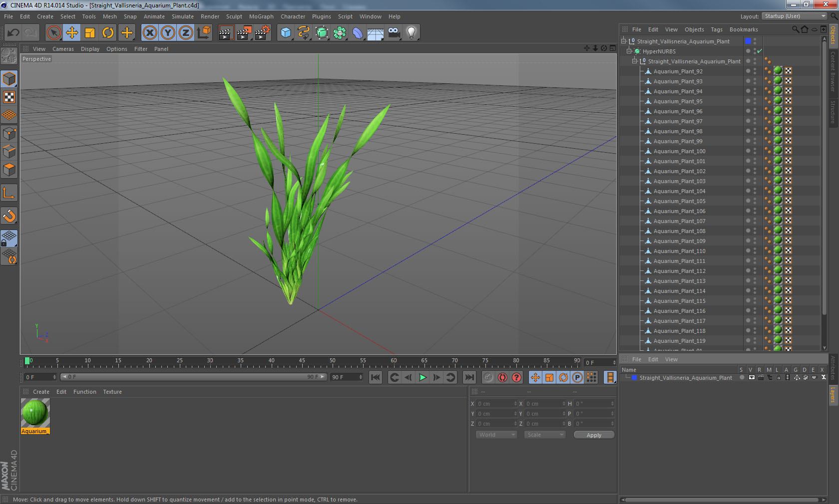Add a floor environment object icon

click(376, 33)
